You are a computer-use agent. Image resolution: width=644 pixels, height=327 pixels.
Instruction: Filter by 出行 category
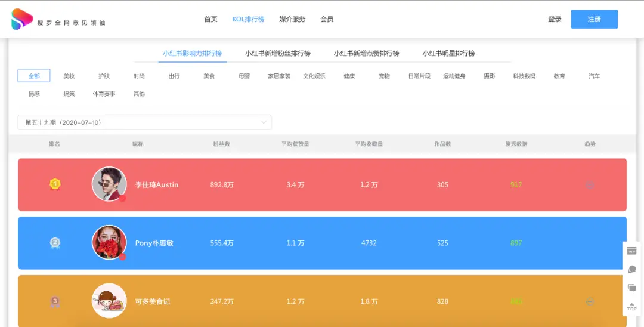tap(174, 76)
